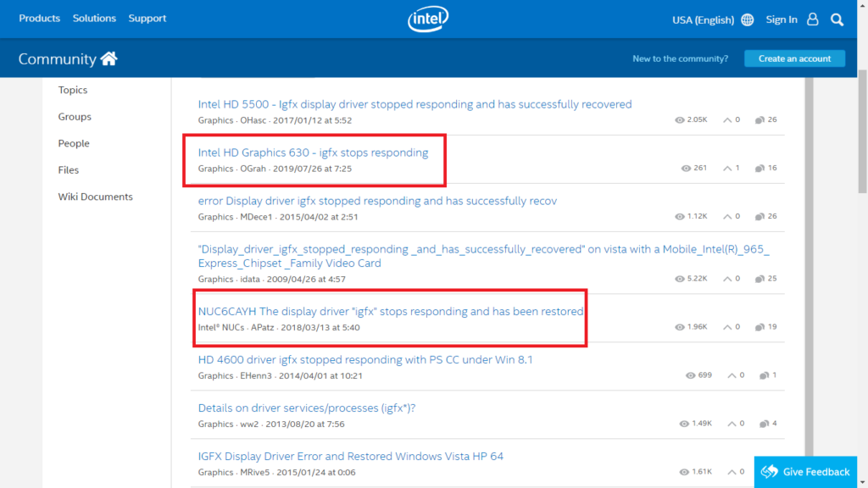This screenshot has height=488, width=868.
Task: Open Groups in the left sidebar
Action: (x=75, y=117)
